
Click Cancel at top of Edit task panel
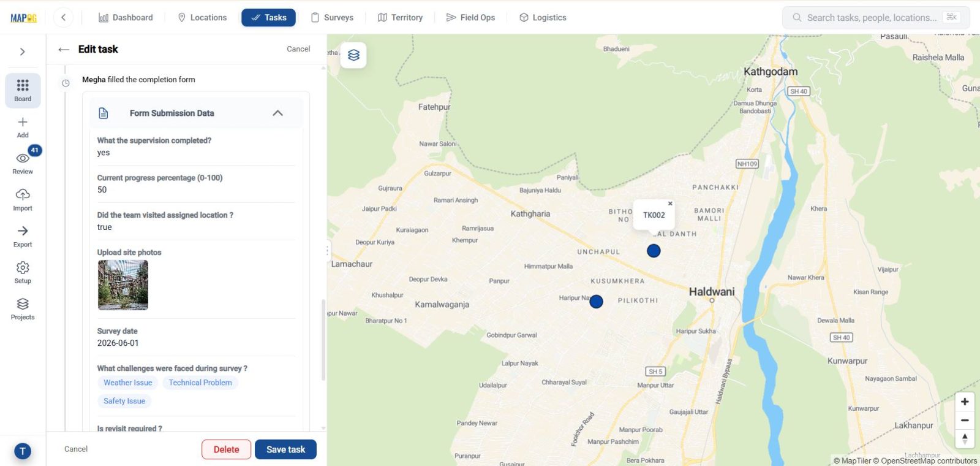(x=298, y=49)
